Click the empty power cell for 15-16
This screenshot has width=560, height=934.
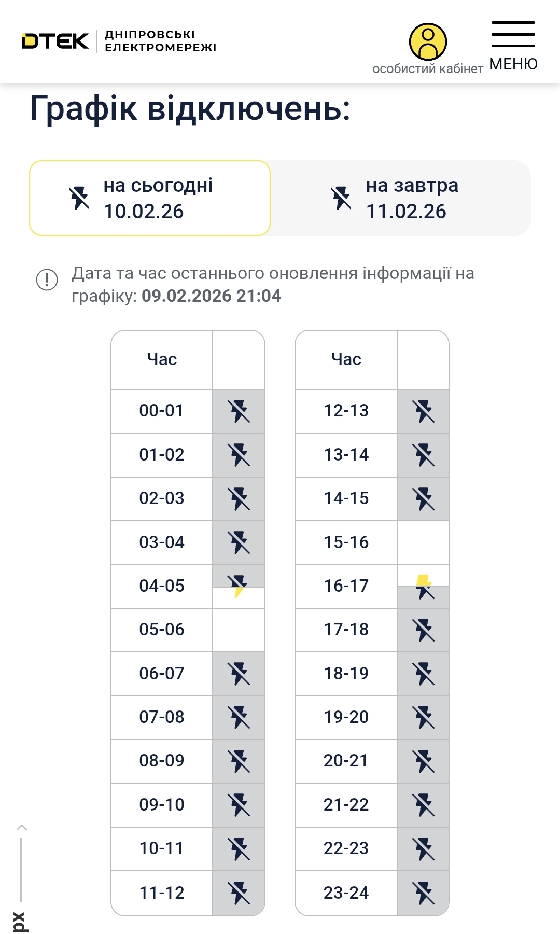point(423,542)
